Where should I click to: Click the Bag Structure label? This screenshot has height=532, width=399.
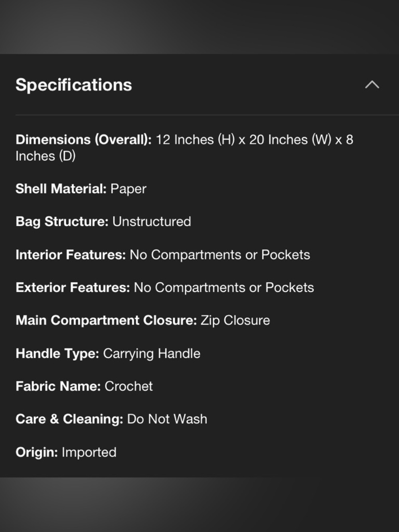[x=62, y=222]
